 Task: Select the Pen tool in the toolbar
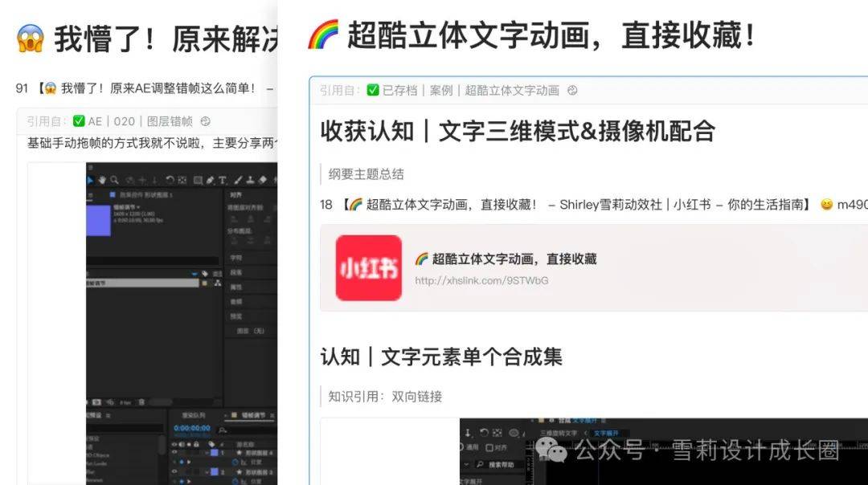210,181
